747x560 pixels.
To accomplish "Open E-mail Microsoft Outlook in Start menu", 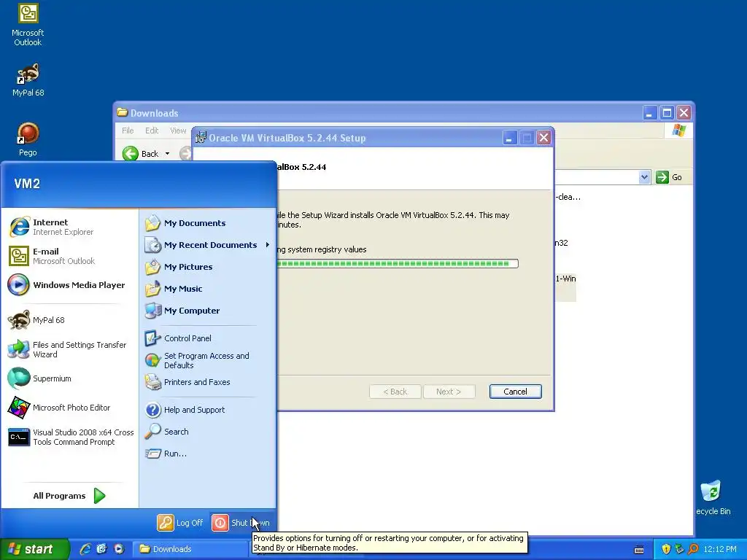I will (x=69, y=256).
